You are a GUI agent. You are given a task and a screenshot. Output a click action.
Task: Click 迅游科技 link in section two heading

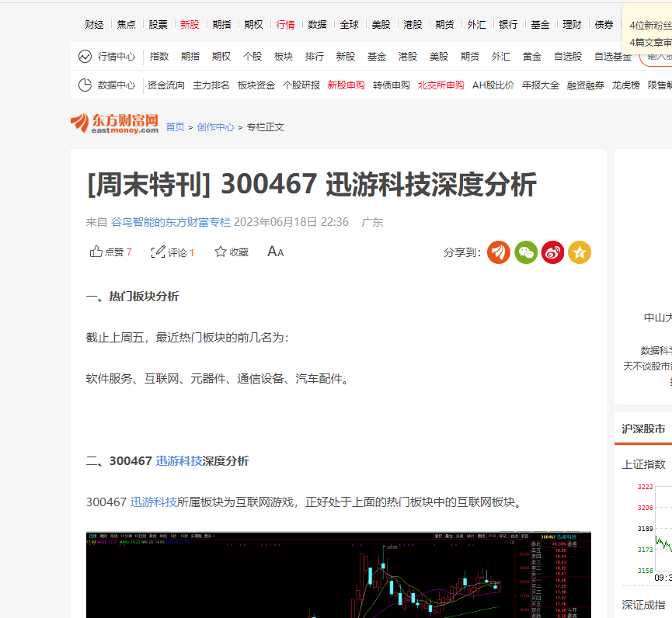(x=179, y=461)
